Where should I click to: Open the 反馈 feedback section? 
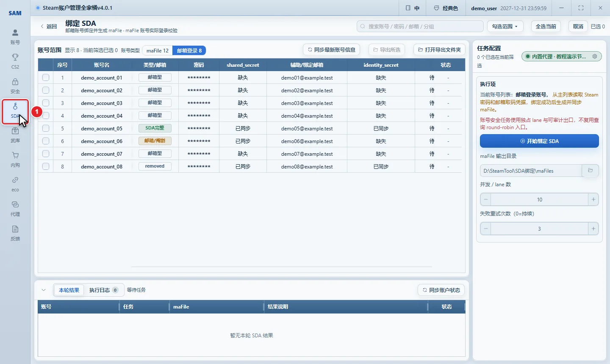tap(15, 233)
